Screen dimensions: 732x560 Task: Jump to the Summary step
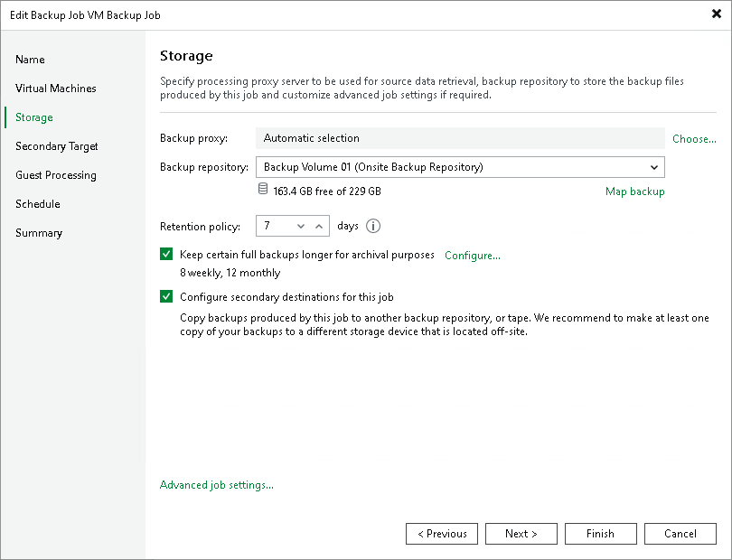coord(39,232)
